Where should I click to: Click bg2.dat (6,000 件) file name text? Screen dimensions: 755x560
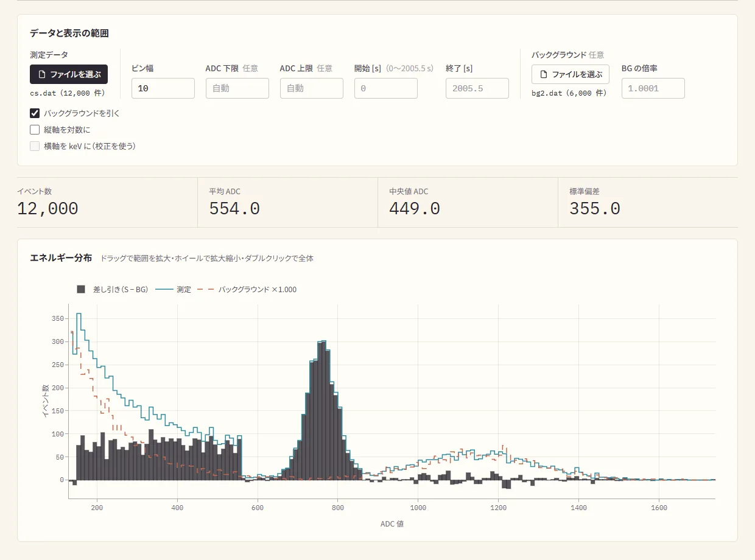click(569, 93)
